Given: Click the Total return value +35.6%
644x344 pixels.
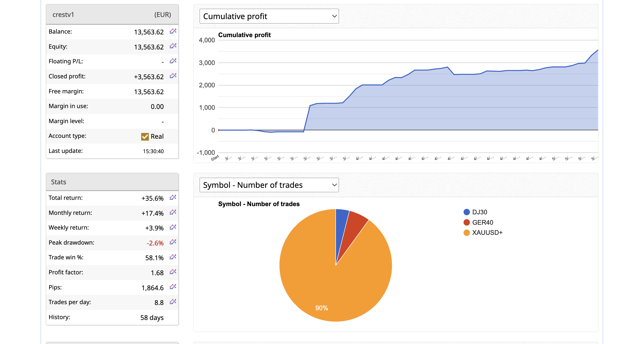Looking at the screenshot, I should (x=152, y=198).
